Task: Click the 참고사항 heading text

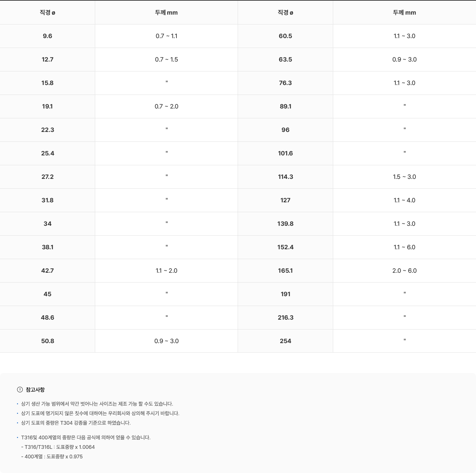Action: point(35,390)
